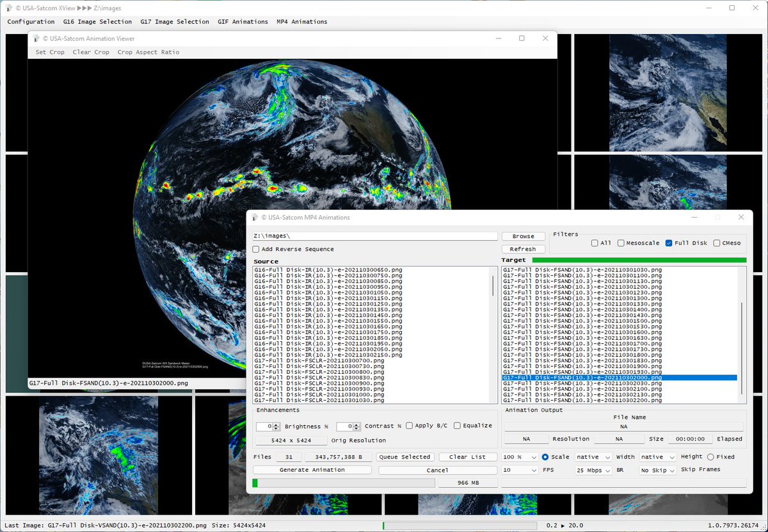Image resolution: width=768 pixels, height=532 pixels.
Task: Select the Scale radio button
Action: click(x=545, y=457)
